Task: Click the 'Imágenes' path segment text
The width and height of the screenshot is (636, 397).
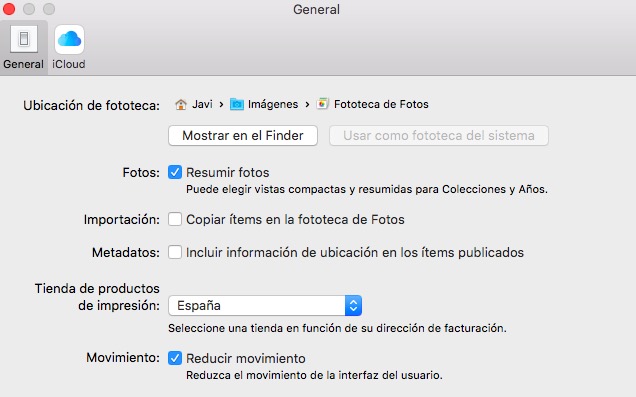Action: [273, 105]
